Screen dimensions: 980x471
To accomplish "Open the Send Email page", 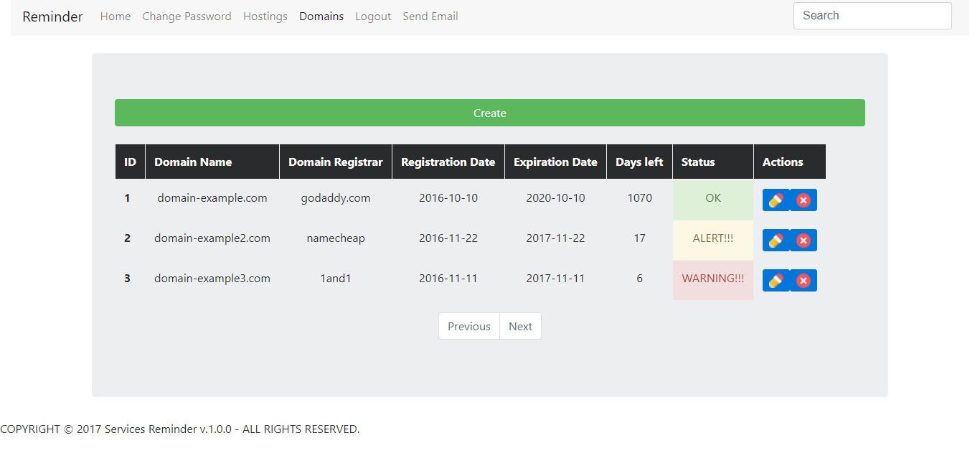I will [x=430, y=16].
